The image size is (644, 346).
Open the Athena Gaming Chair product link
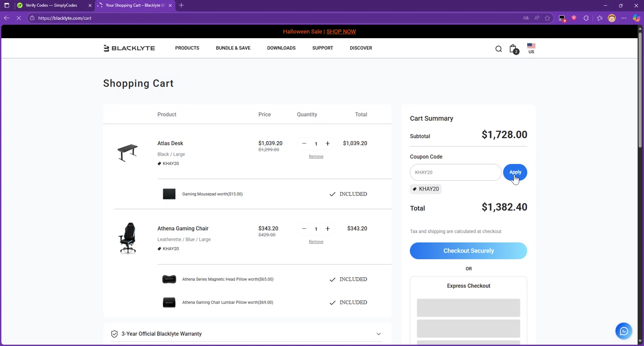[x=183, y=229]
